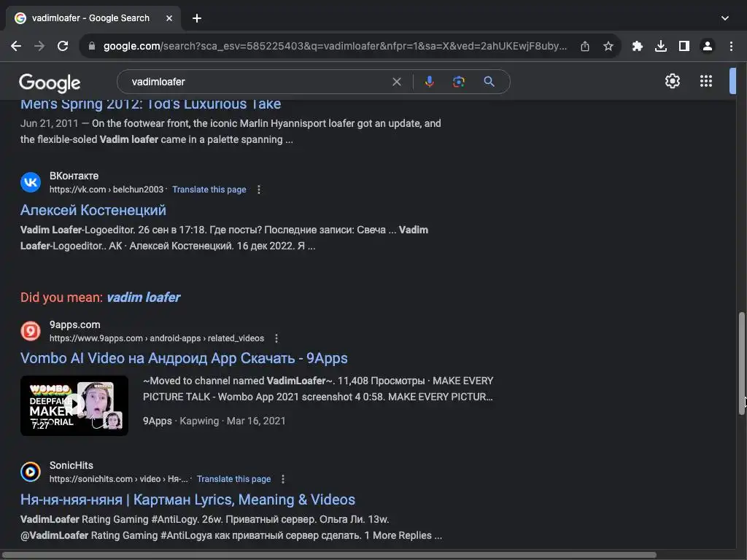Viewport: 747px width, 560px height.
Task: Open Ня-ня-няя-няня Картман Lyrics result
Action: [187, 499]
